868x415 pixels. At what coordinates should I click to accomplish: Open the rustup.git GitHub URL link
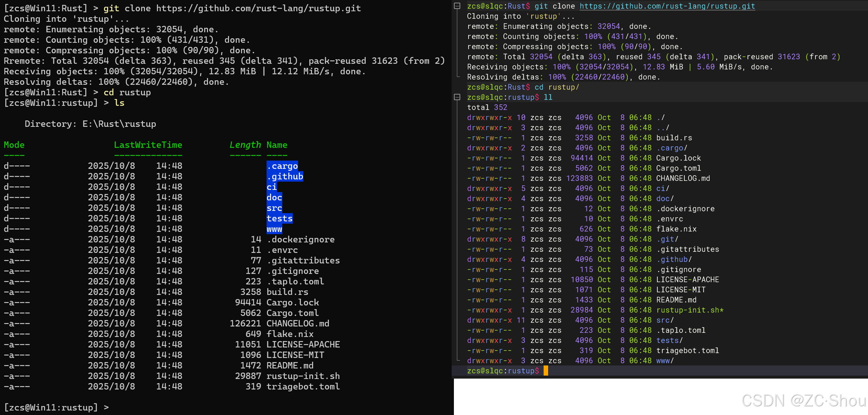[667, 6]
